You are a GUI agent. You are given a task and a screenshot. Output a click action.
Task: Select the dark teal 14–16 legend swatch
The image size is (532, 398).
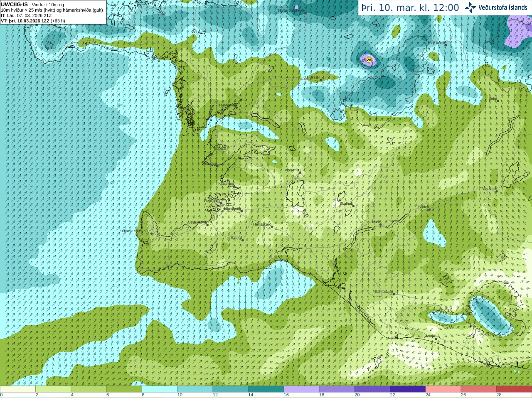266,389
